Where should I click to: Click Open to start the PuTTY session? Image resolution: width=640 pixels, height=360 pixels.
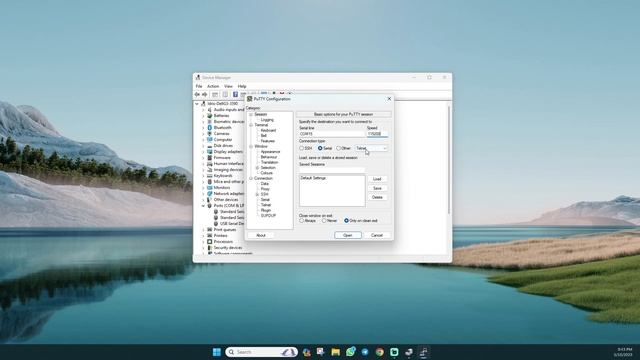point(348,235)
